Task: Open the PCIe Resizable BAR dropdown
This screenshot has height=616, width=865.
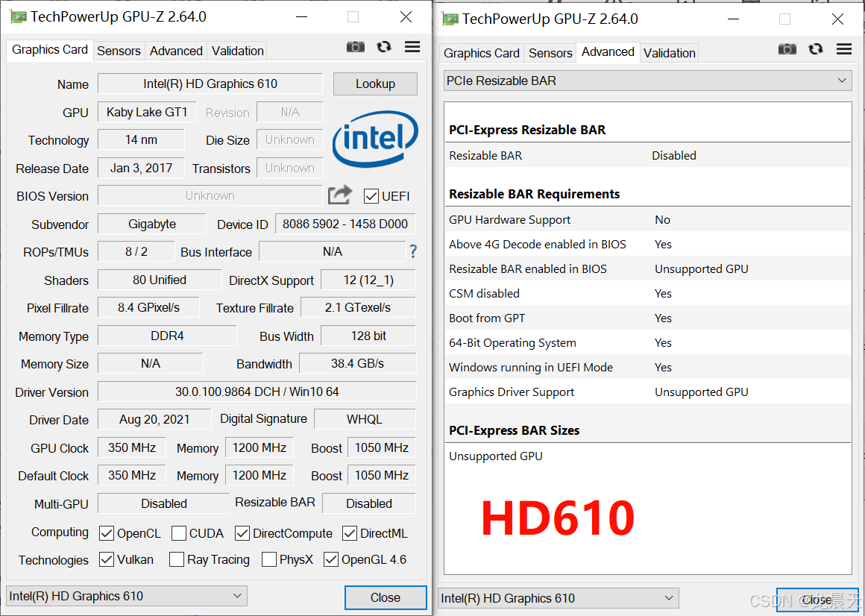Action: [x=648, y=81]
